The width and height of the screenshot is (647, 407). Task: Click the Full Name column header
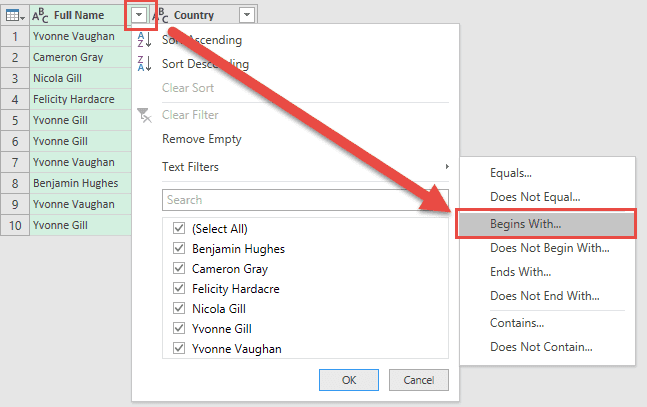coord(79,15)
